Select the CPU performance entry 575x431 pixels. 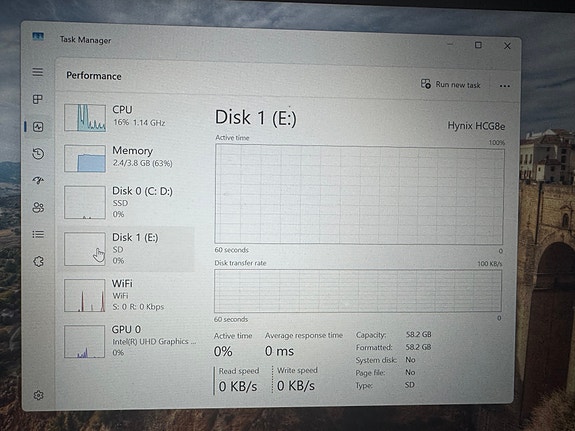point(127,117)
